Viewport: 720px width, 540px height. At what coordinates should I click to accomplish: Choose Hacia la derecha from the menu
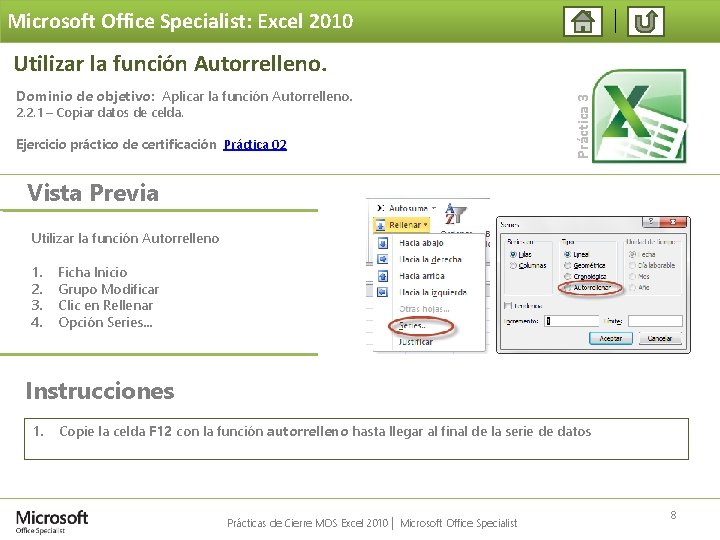[x=430, y=259]
